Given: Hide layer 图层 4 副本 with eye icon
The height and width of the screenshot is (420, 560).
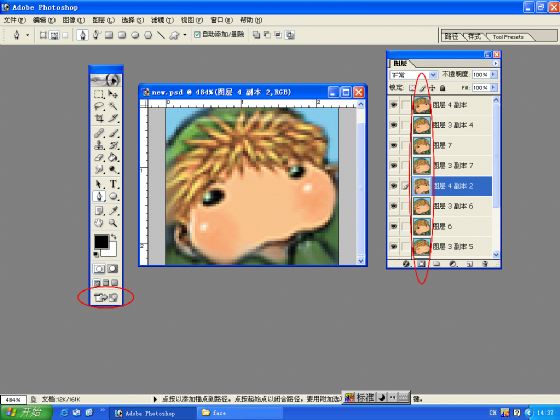Looking at the screenshot, I should 394,105.
